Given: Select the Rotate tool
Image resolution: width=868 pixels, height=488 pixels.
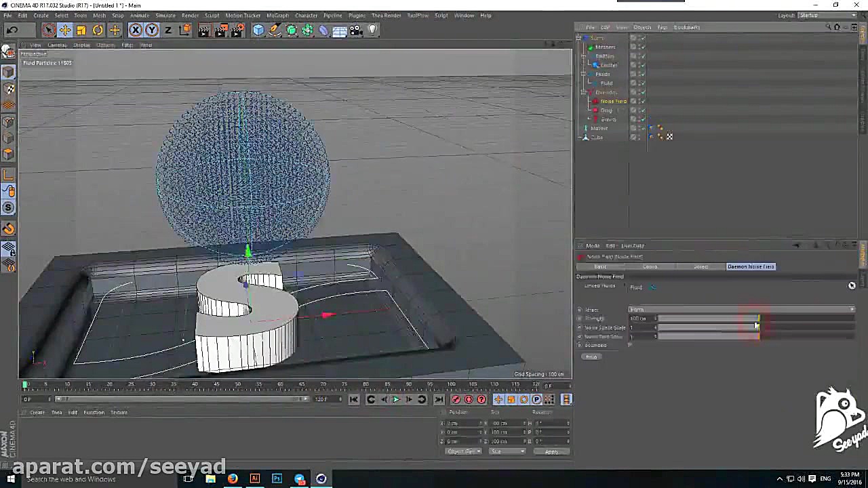Looking at the screenshot, I should click(x=98, y=30).
